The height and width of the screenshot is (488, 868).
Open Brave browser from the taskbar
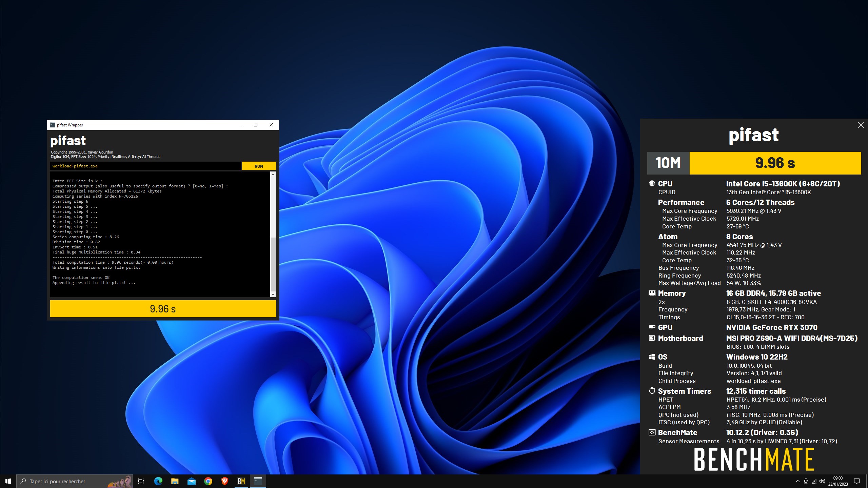click(x=224, y=481)
